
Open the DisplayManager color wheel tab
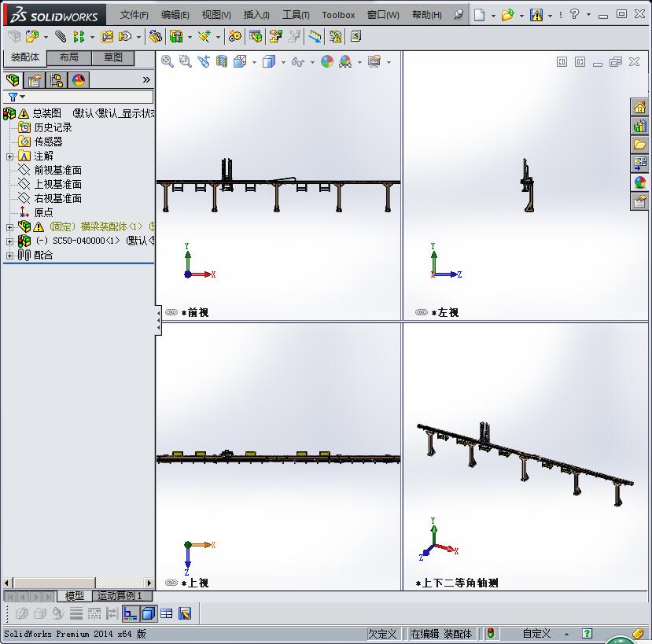tap(79, 80)
